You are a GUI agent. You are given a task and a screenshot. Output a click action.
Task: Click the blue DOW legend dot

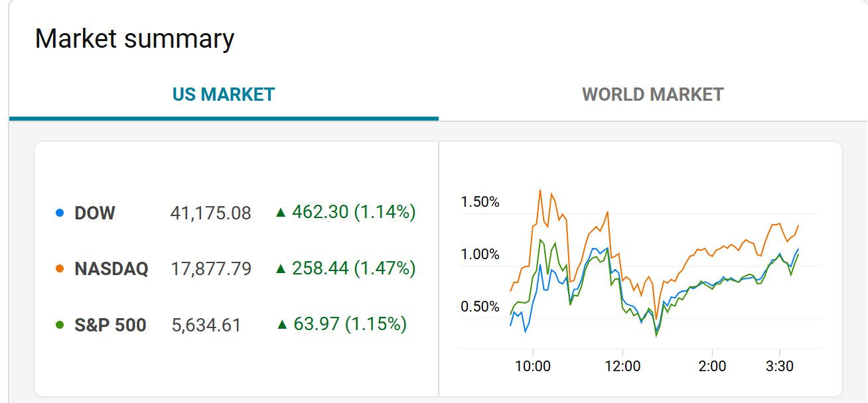coord(60,213)
